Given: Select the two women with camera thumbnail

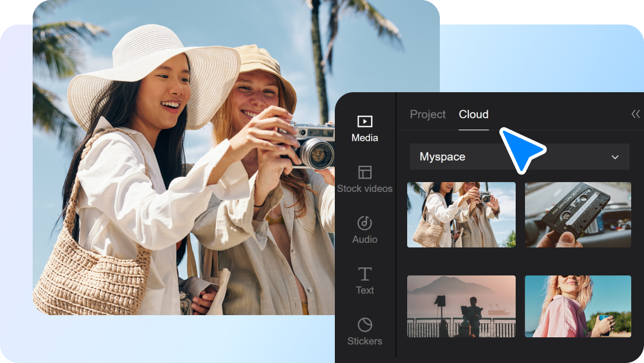Looking at the screenshot, I should pos(461,215).
